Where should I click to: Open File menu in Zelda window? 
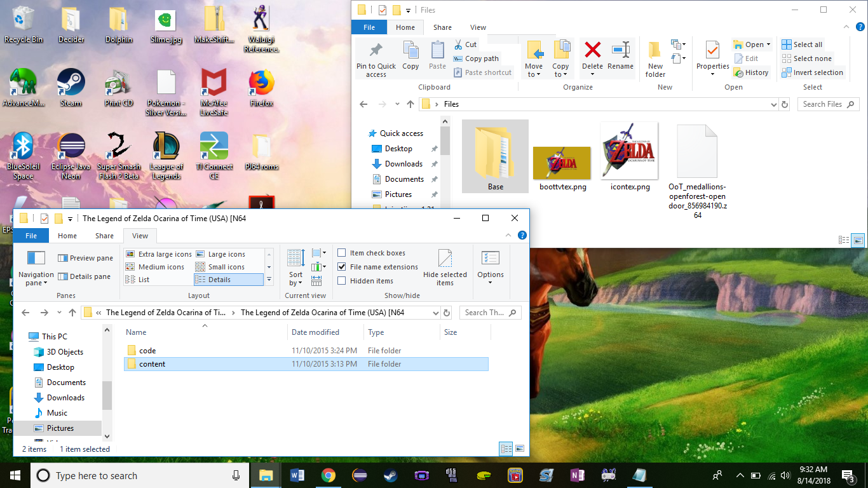31,236
